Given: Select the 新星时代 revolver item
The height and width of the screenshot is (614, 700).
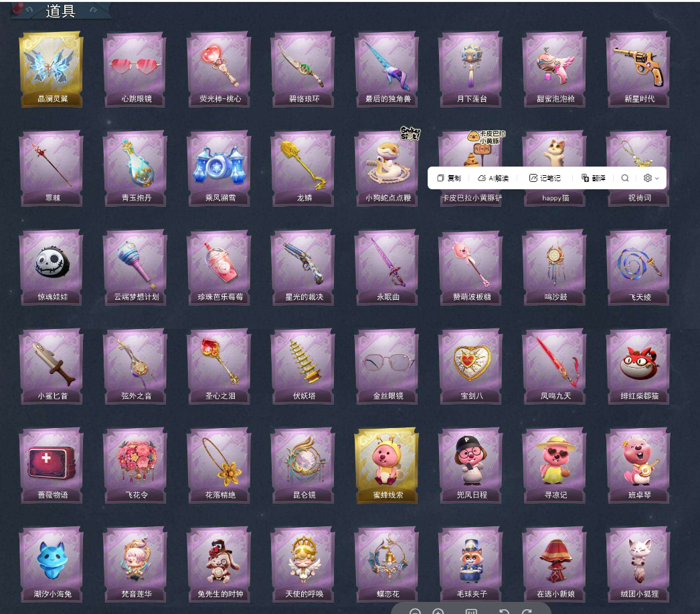Looking at the screenshot, I should pyautogui.click(x=638, y=69).
